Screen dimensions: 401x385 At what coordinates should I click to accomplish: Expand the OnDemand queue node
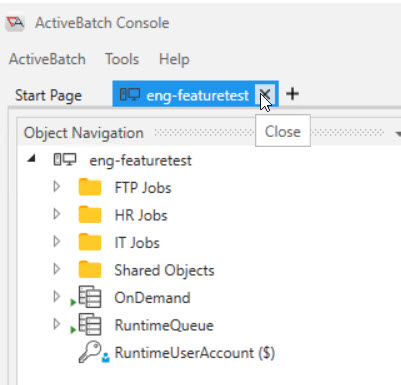click(57, 296)
